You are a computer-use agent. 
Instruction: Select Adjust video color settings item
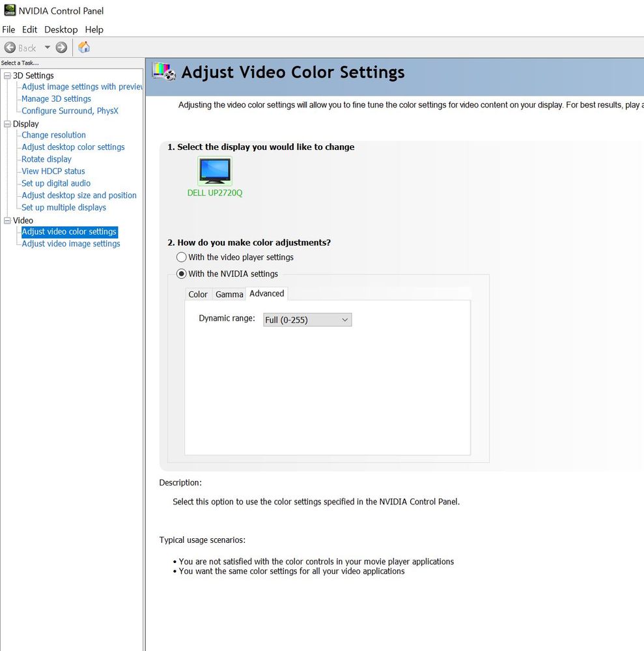69,232
